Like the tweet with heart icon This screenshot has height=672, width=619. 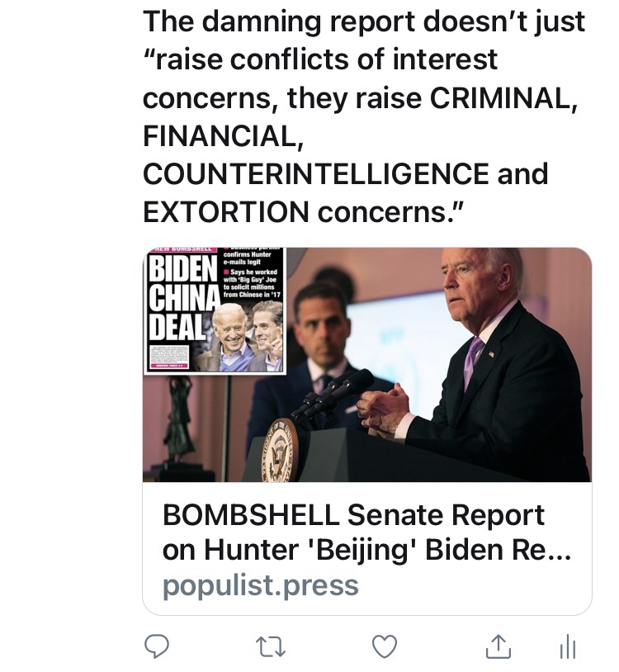click(x=385, y=647)
